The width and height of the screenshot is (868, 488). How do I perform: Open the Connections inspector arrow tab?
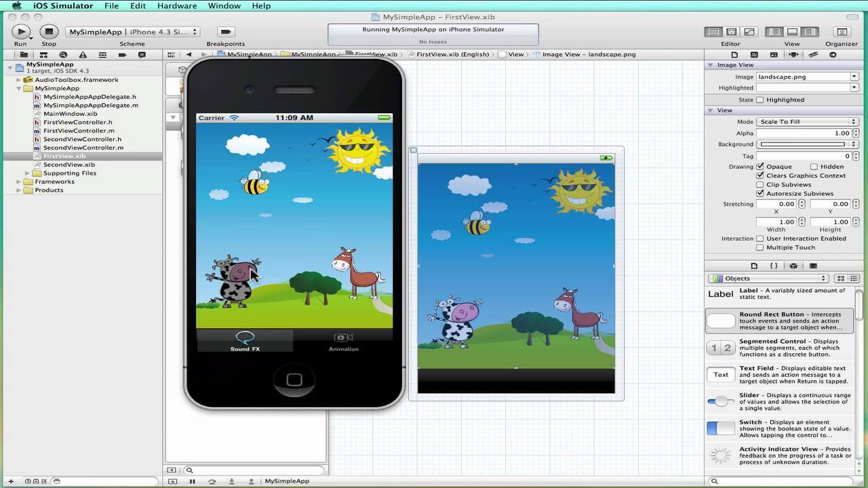[833, 55]
